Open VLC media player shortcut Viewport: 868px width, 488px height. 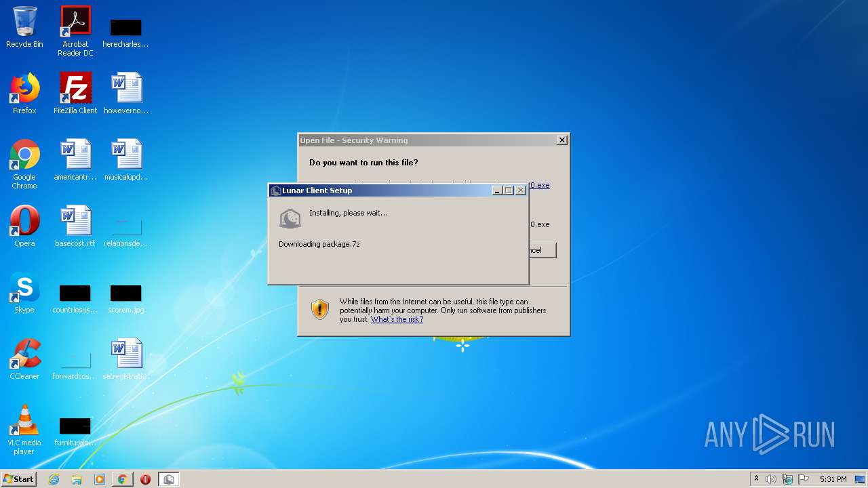click(x=24, y=430)
